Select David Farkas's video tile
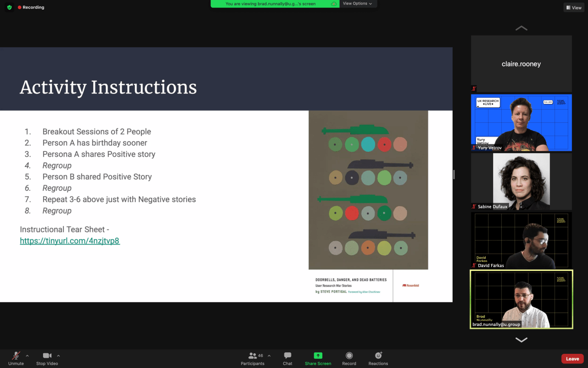 point(521,240)
